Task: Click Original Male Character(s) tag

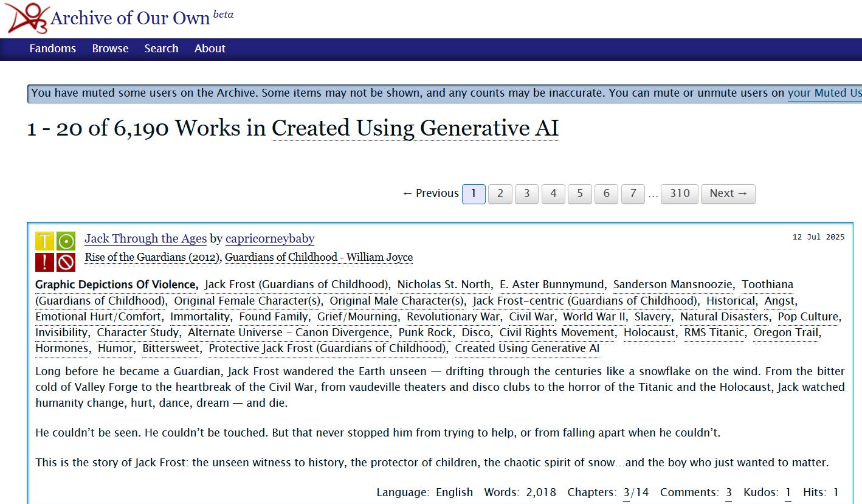Action: click(396, 300)
